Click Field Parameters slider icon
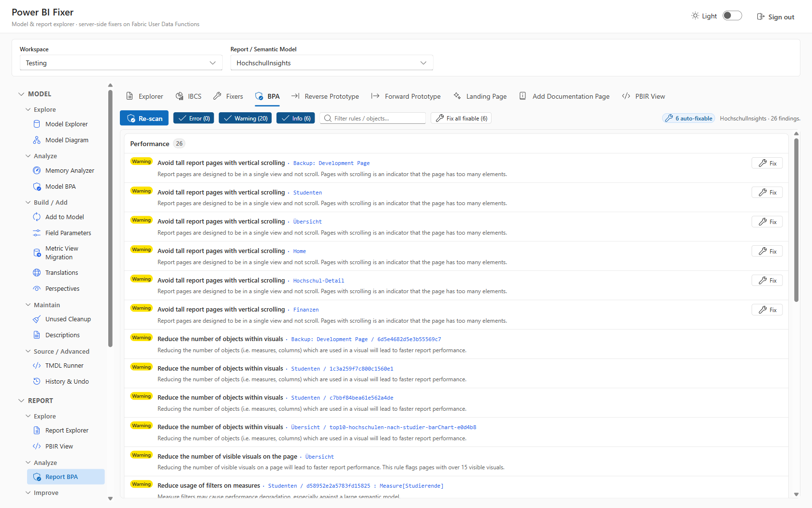The width and height of the screenshot is (812, 508). (37, 233)
